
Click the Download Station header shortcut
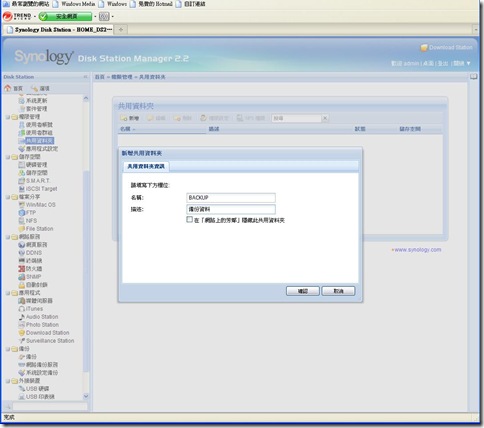pyautogui.click(x=447, y=47)
